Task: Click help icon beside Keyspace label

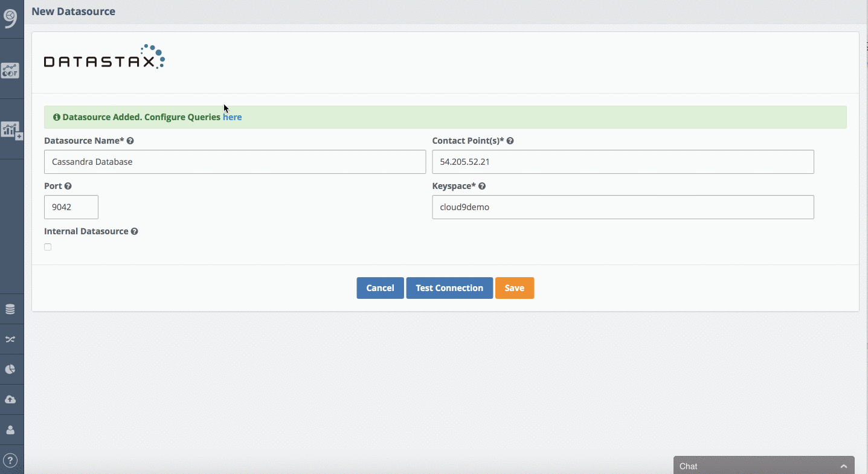Action: [x=482, y=186]
